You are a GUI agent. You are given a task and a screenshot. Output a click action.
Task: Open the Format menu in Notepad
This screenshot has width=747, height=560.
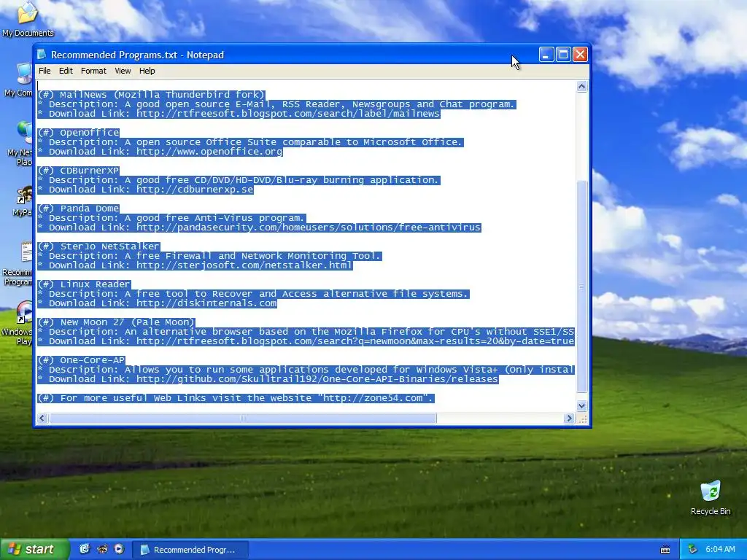93,71
